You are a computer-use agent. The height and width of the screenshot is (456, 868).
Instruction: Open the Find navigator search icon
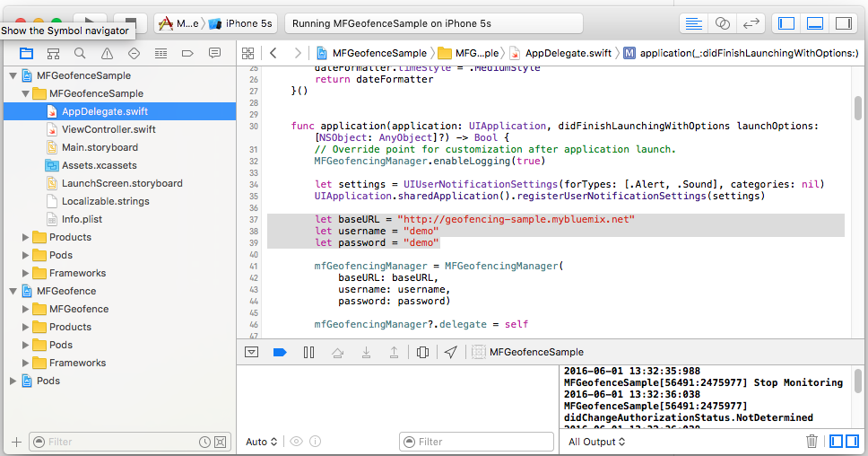click(80, 54)
